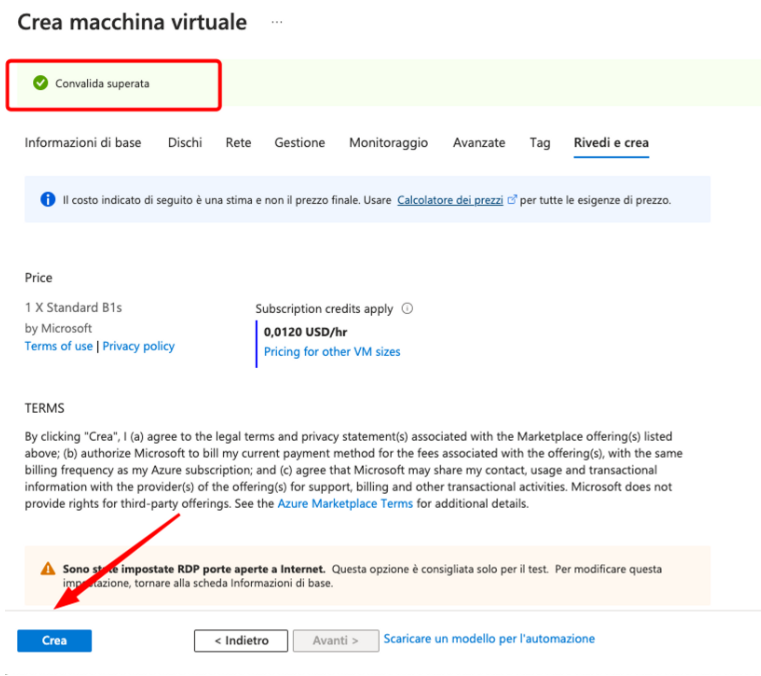
Task: Click external link icon after Calcolatore dei prezzi
Action: 512,200
